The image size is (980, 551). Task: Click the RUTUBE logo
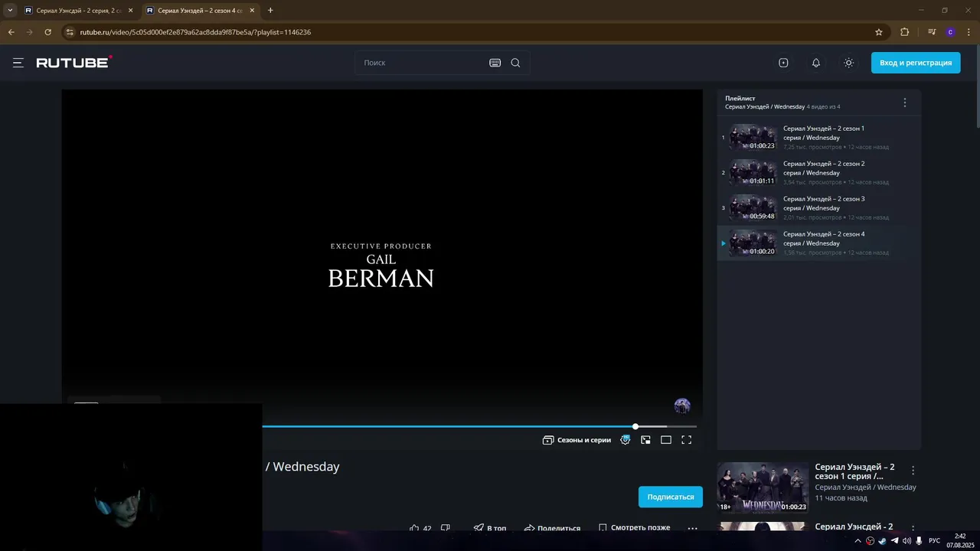(x=74, y=62)
